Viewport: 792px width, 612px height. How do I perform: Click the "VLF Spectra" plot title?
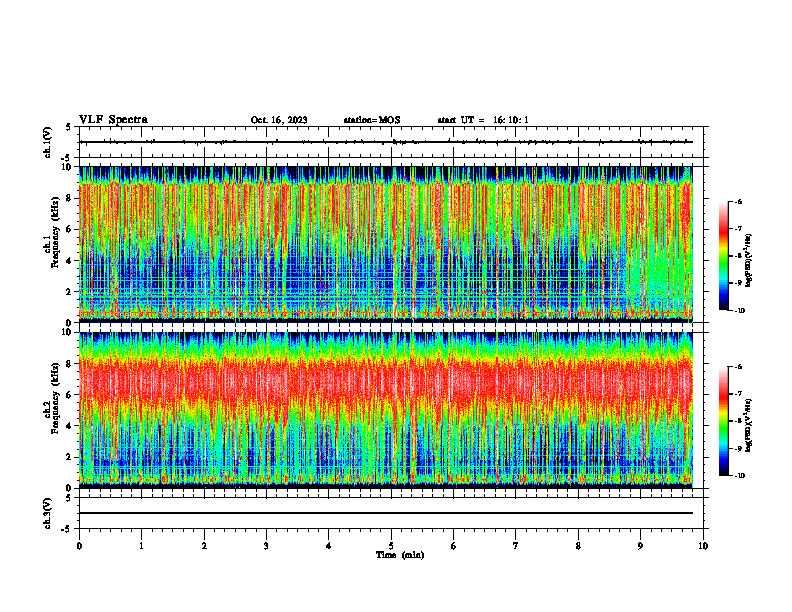(x=113, y=120)
